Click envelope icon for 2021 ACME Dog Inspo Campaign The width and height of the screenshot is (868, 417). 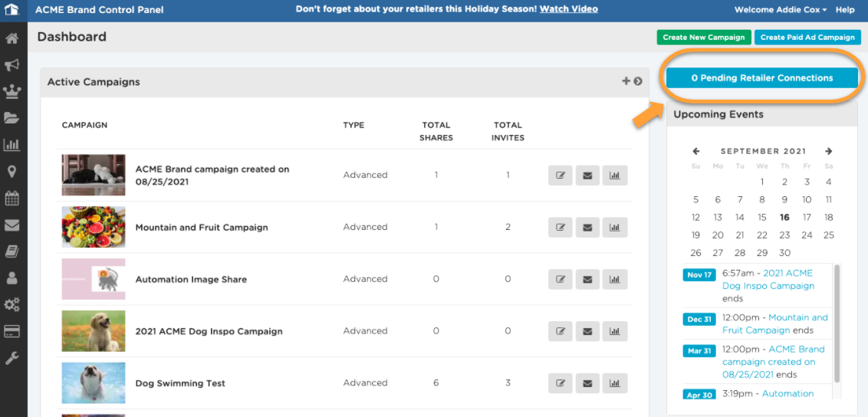point(588,331)
